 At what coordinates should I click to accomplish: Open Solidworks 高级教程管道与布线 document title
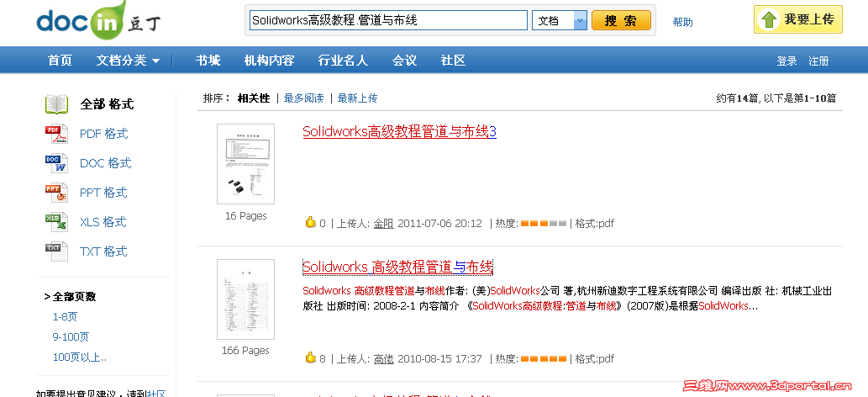pos(397,267)
